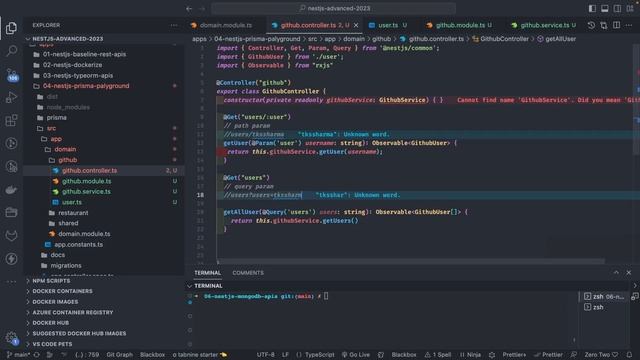Open editor more actions ellipsis
Viewport: 640px width, 360px height.
[x=629, y=25]
